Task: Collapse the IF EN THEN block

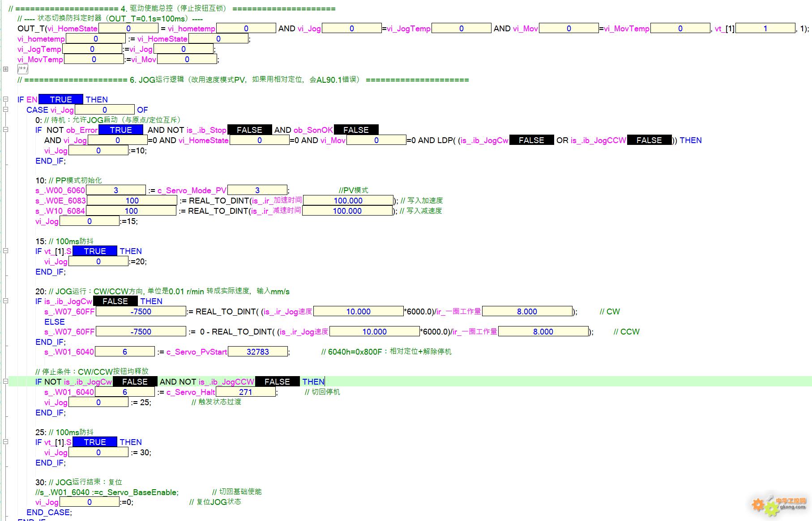Action: click(5, 99)
